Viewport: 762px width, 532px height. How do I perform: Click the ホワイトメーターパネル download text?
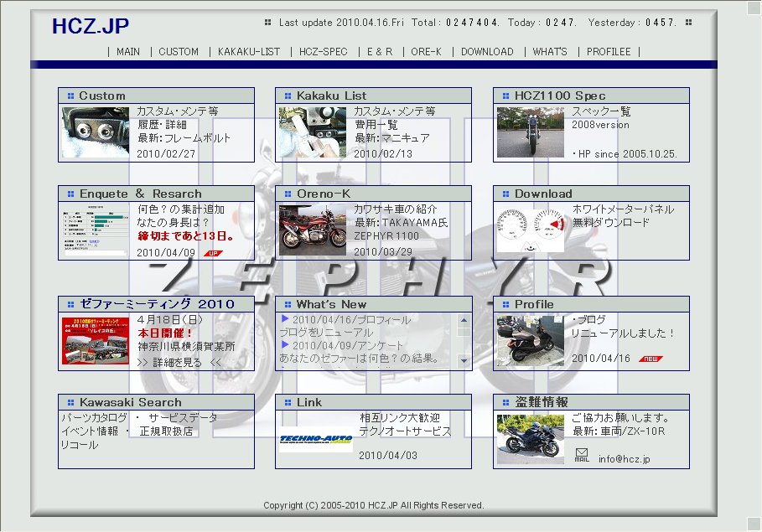624,209
